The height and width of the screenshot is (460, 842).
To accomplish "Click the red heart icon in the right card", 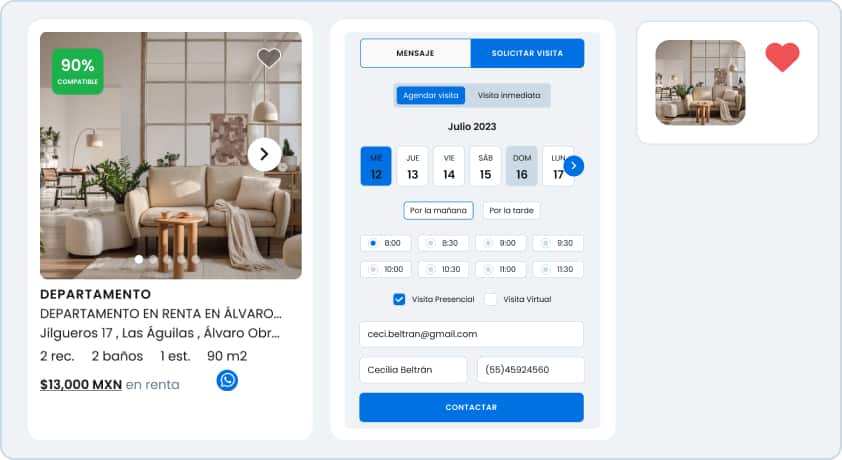I will tap(782, 57).
